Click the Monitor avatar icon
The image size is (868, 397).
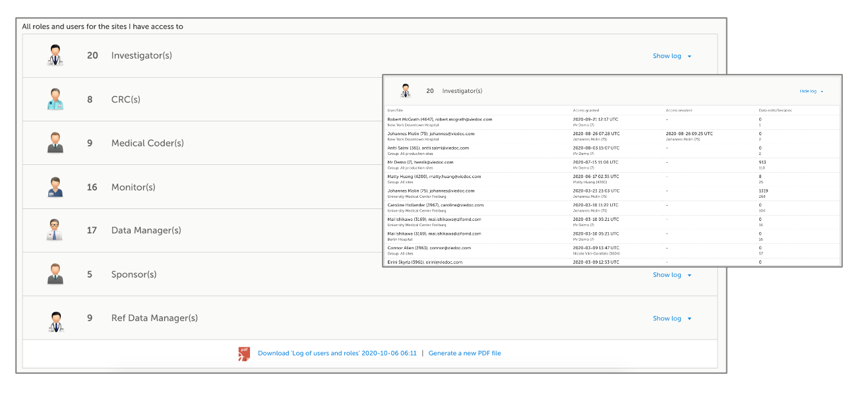(56, 187)
